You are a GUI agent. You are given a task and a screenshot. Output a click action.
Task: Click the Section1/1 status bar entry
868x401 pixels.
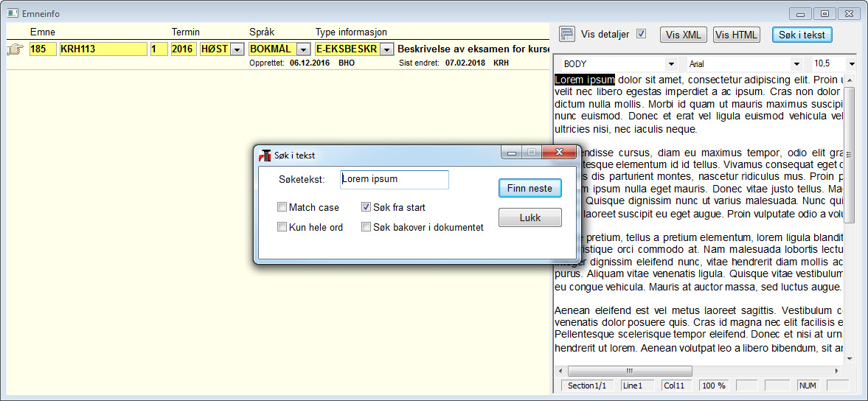(x=587, y=386)
